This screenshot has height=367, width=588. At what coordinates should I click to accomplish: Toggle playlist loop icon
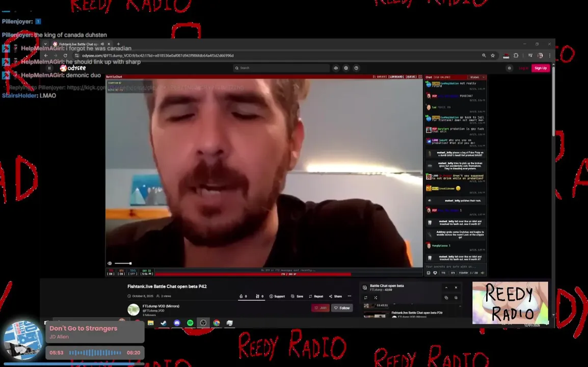(x=366, y=298)
